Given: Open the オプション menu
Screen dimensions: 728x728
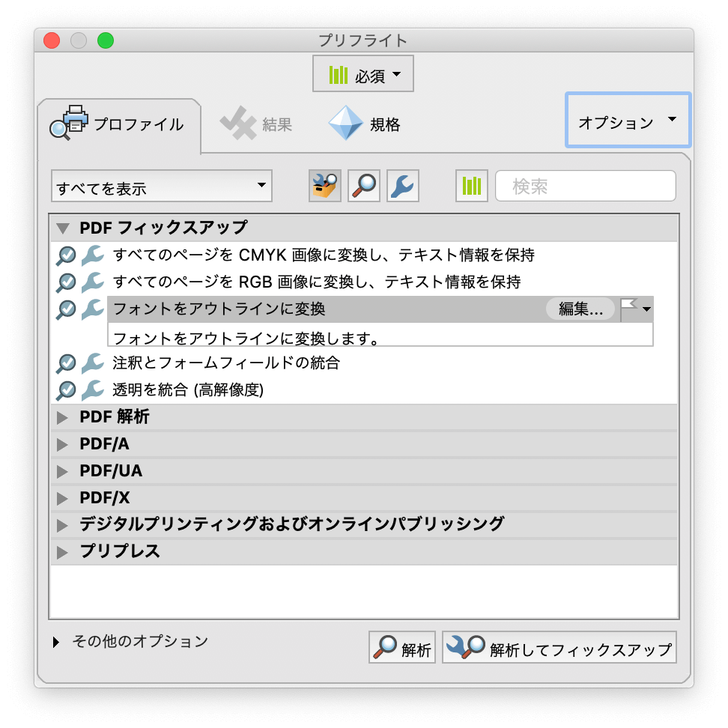Looking at the screenshot, I should [628, 121].
